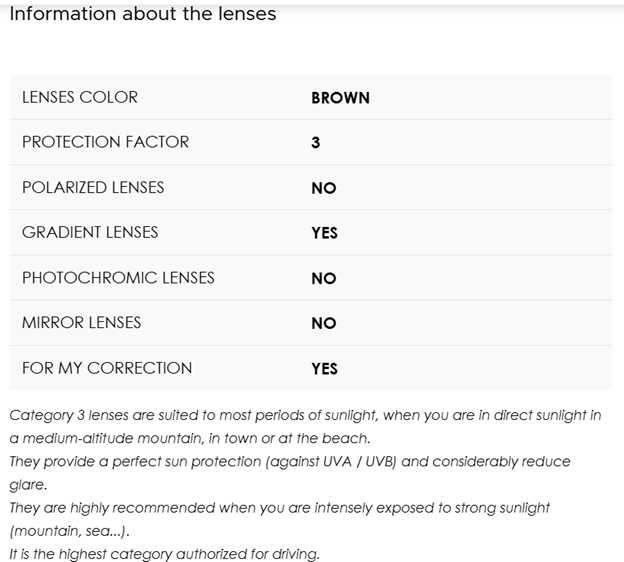Viewport: 624px width, 562px height.
Task: Click the 'Category 3 lenses are suited' sentence
Action: 305,415
